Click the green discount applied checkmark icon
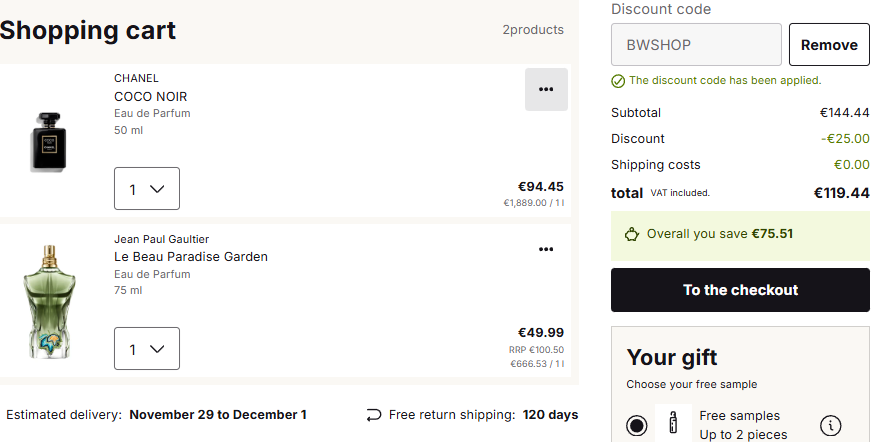881x442 pixels. [x=618, y=81]
